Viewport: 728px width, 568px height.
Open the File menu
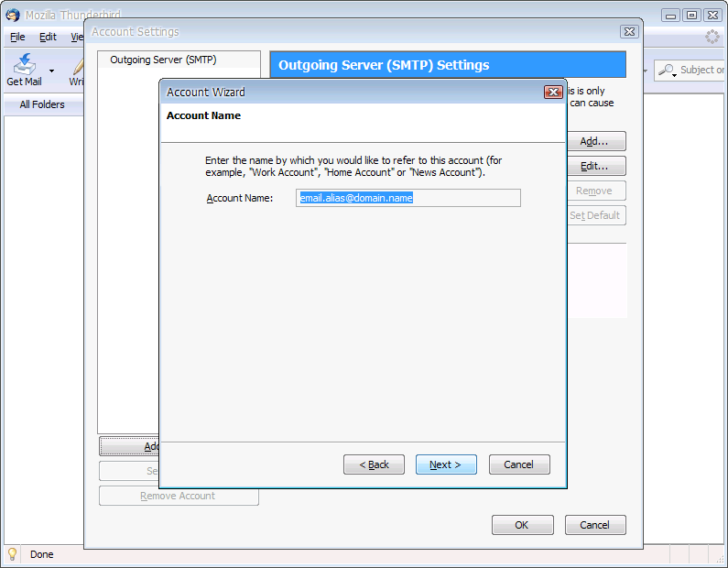coord(17,38)
